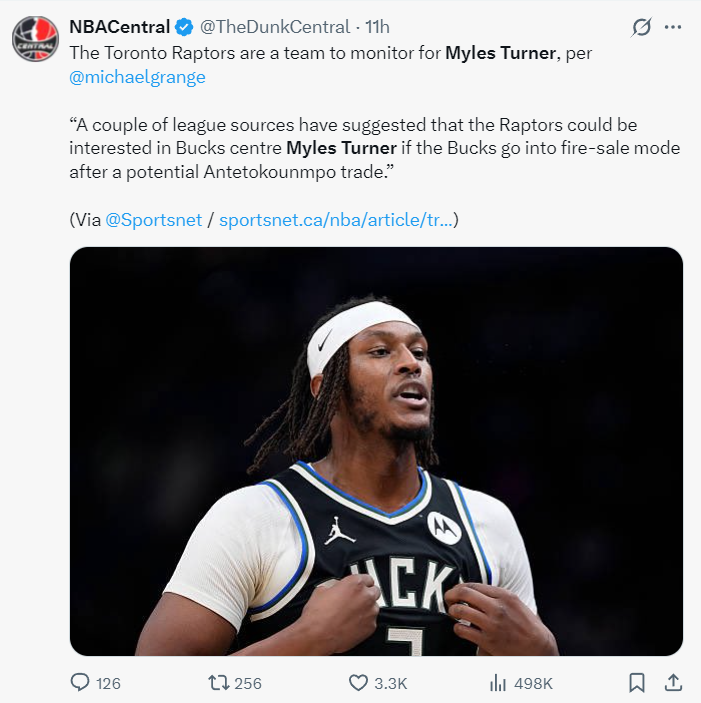Click the 126 replies count
Image resolution: width=701 pixels, height=703 pixels.
pyautogui.click(x=108, y=683)
